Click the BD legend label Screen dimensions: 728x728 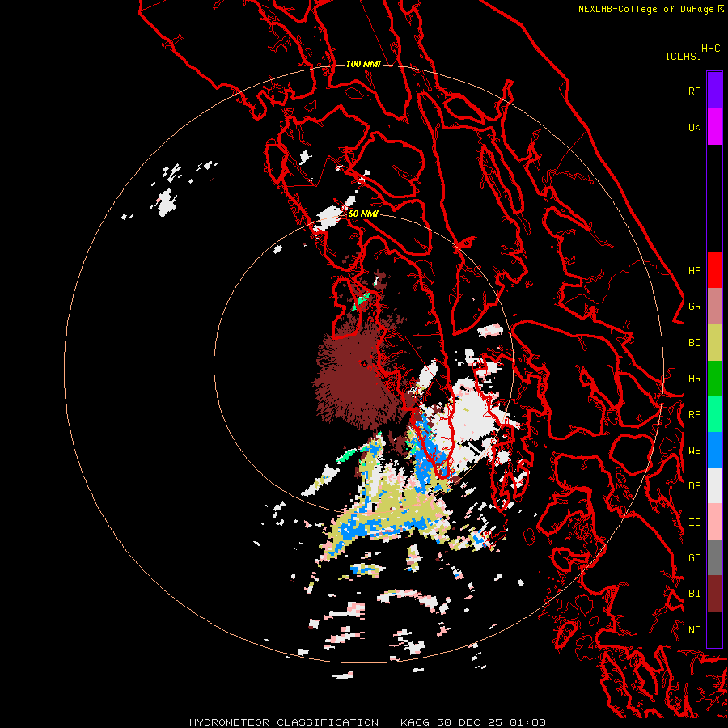click(x=694, y=343)
